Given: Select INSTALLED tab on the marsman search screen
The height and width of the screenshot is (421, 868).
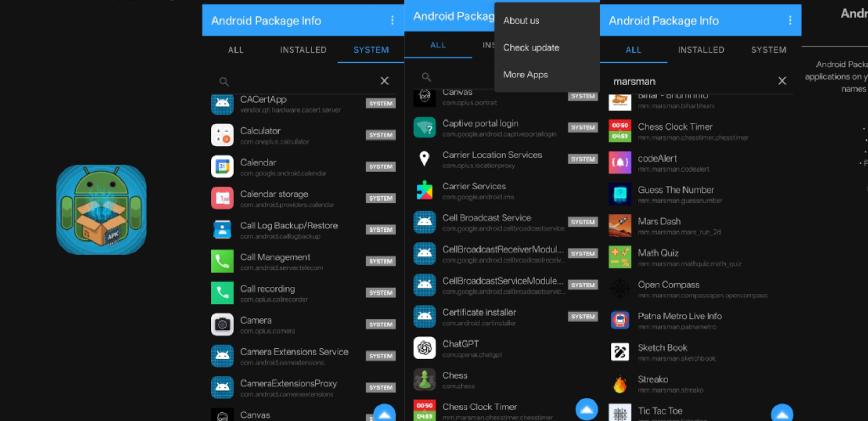Looking at the screenshot, I should point(701,50).
